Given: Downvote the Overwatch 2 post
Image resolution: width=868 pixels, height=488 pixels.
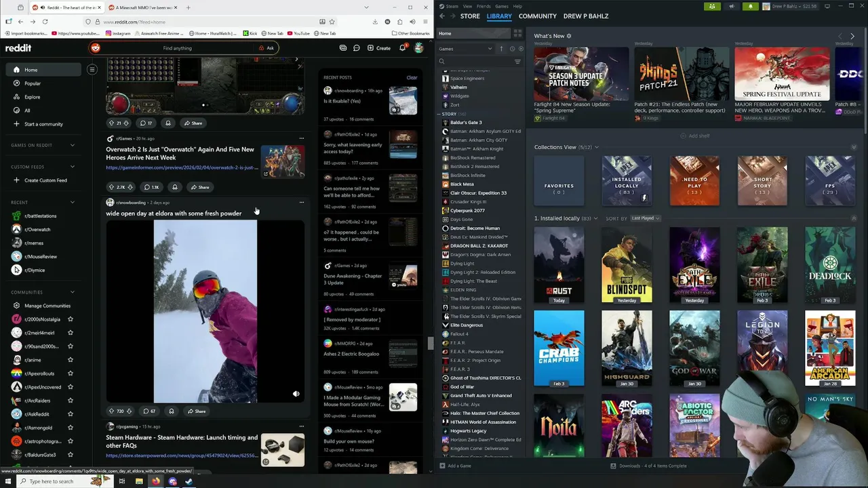Looking at the screenshot, I should click(x=131, y=187).
